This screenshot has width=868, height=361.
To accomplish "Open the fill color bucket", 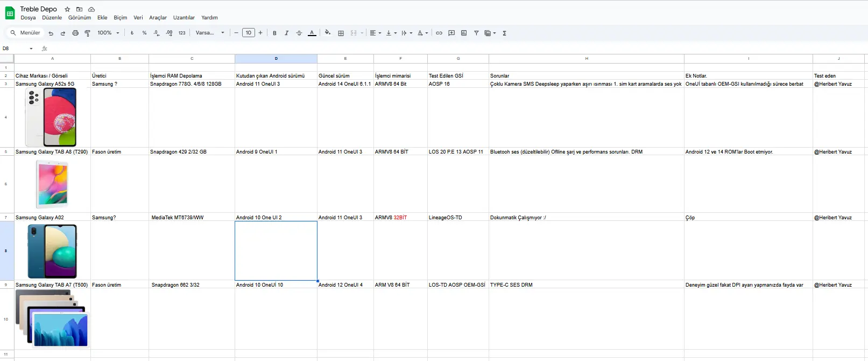I will point(328,33).
